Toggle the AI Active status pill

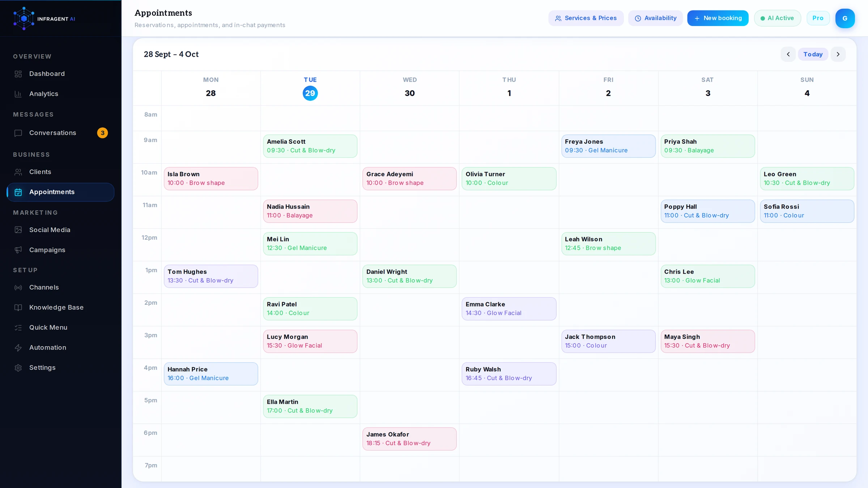[777, 18]
